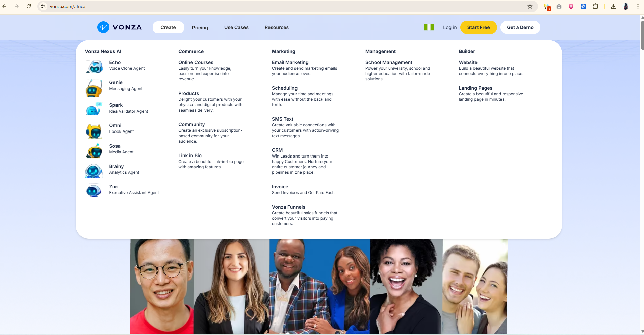644x335 pixels.
Task: Open the Resources menu
Action: coord(277,27)
